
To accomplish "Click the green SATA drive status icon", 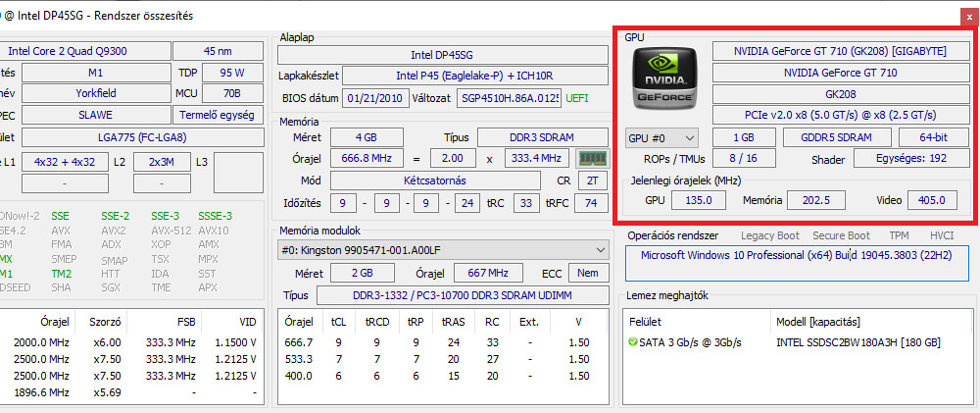I will [633, 341].
